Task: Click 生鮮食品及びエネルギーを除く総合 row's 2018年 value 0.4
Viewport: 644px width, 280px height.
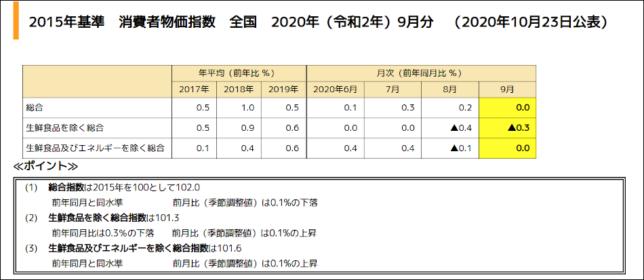Action: point(248,148)
